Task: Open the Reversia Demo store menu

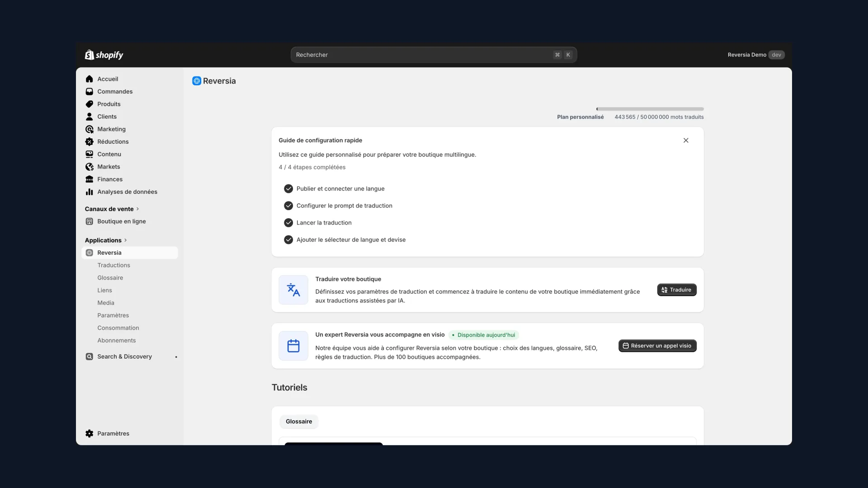Action: click(x=756, y=55)
